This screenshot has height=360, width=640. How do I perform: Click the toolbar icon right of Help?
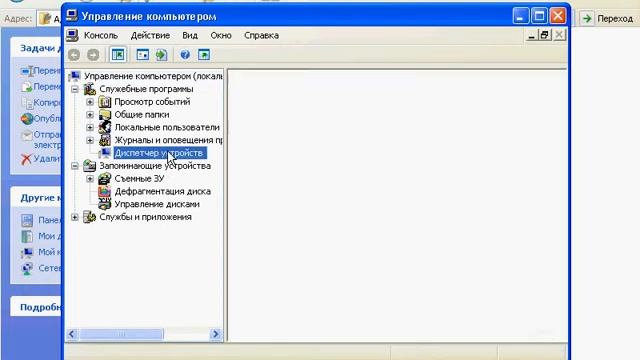tap(204, 55)
